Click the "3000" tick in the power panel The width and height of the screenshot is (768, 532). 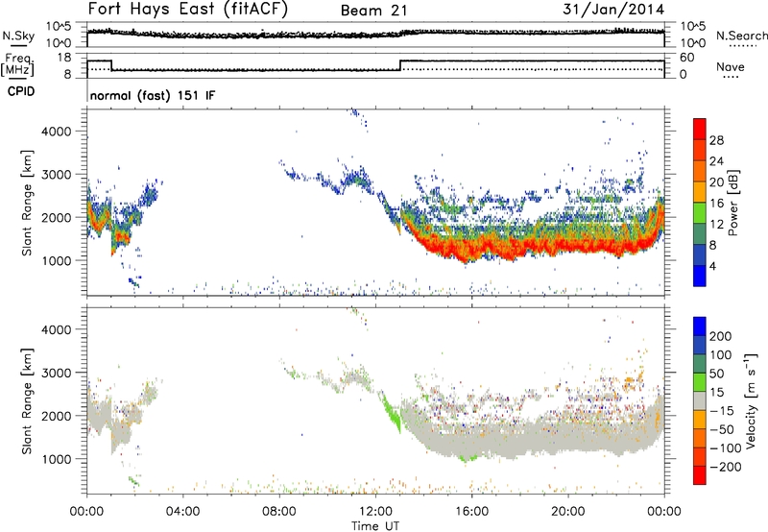click(57, 175)
